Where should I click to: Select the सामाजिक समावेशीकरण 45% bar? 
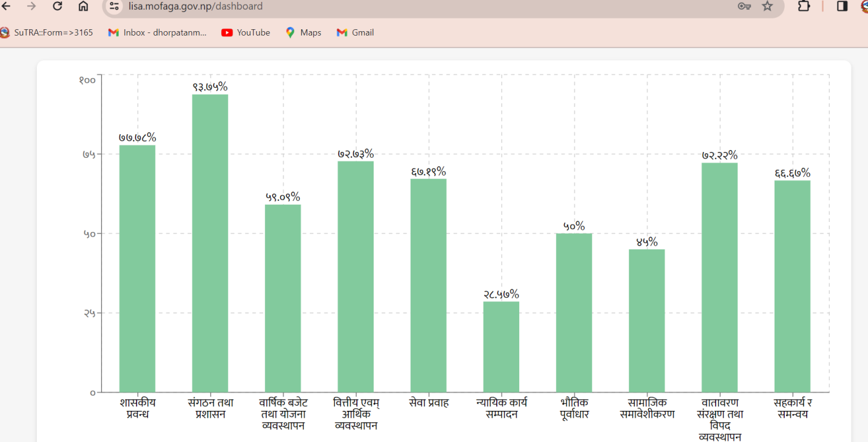pyautogui.click(x=647, y=321)
